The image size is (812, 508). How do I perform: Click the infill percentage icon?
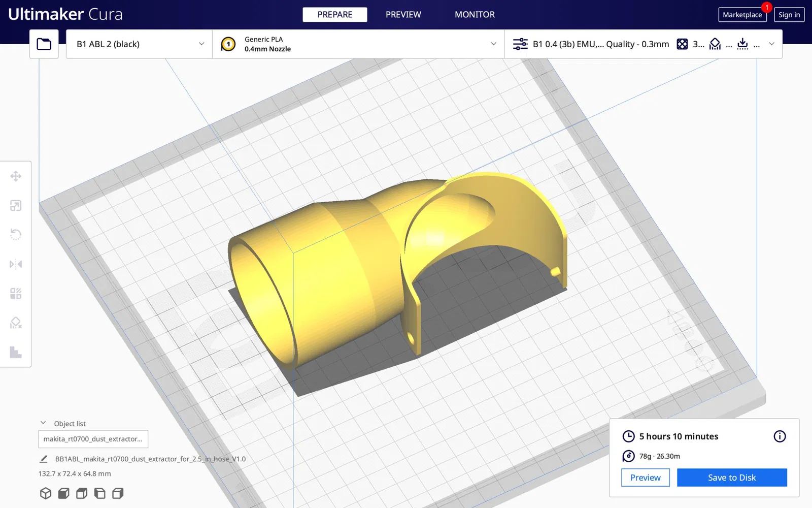[x=683, y=44]
